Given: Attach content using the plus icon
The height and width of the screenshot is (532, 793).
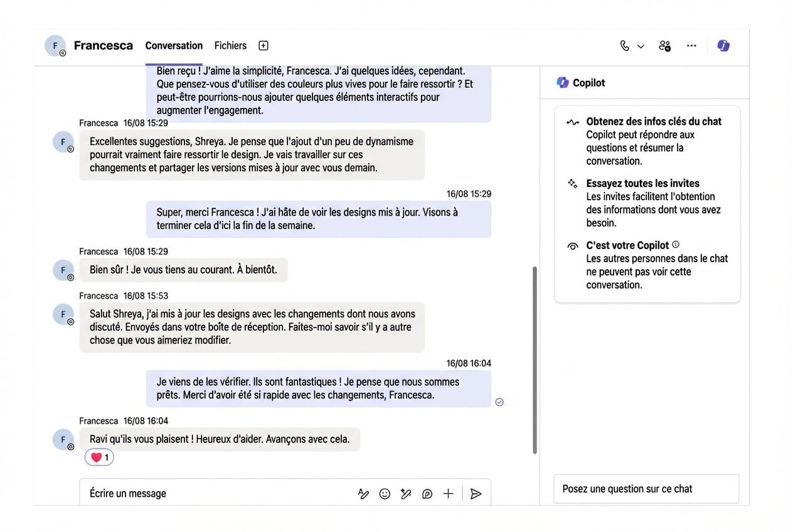Looking at the screenshot, I should coord(448,494).
